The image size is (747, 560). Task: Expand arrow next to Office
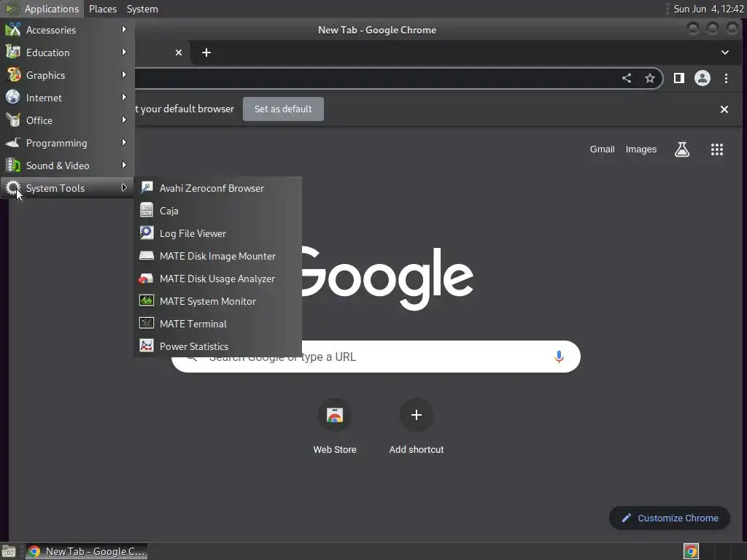pyautogui.click(x=124, y=120)
